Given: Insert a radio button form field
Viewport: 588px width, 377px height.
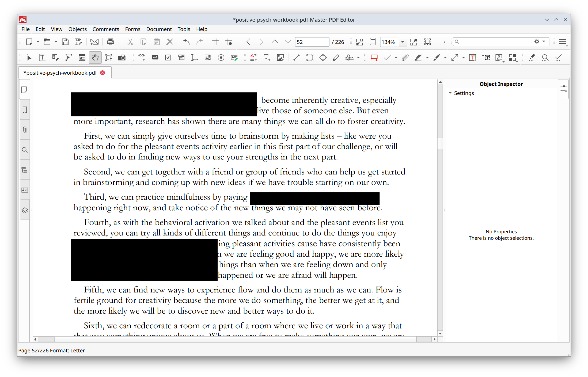Looking at the screenshot, I should pos(221,58).
